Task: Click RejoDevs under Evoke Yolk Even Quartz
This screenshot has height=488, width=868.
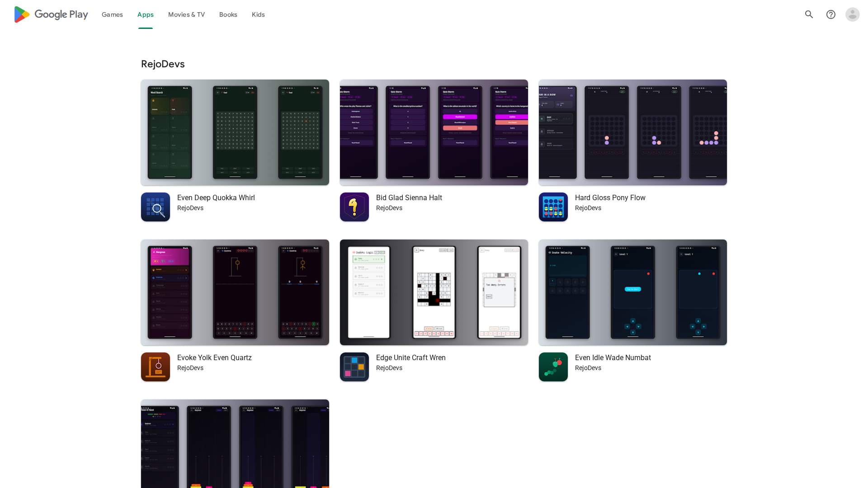Action: [x=190, y=368]
